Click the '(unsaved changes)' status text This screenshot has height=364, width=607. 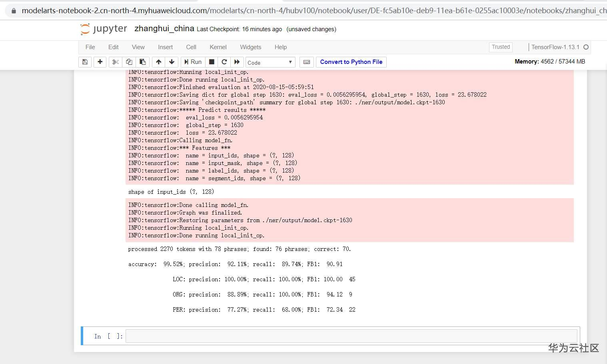(x=311, y=29)
